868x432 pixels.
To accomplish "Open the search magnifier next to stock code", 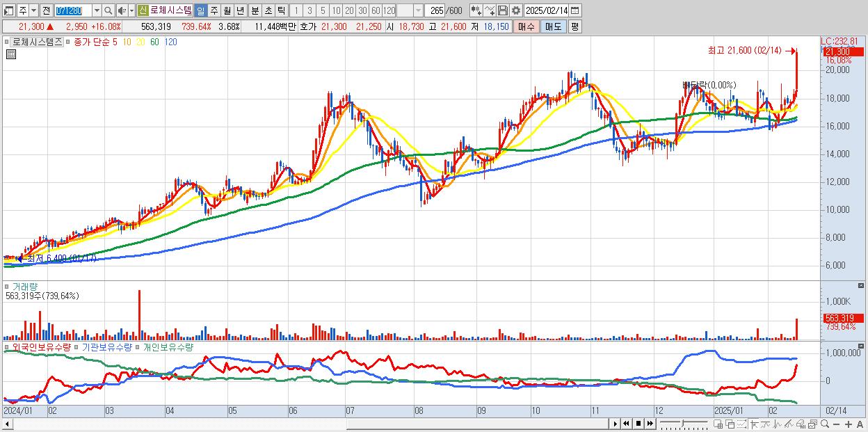I will [108, 10].
